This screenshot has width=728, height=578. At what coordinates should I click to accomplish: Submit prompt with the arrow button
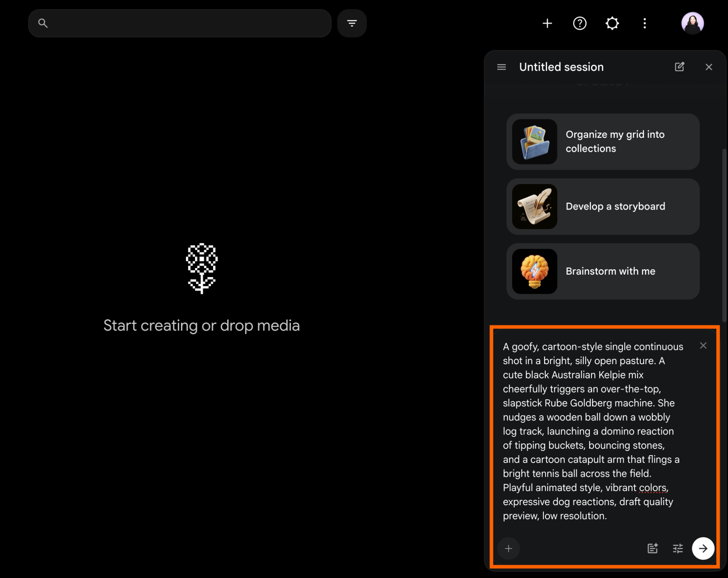(703, 549)
